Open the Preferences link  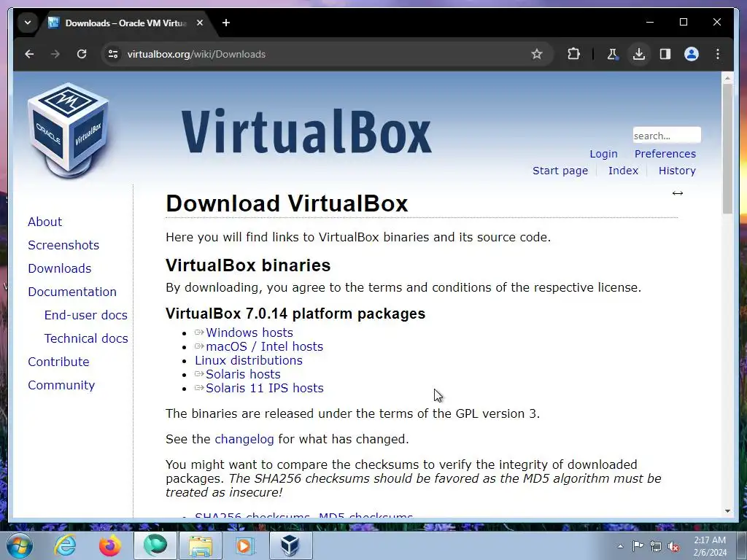[x=665, y=154]
